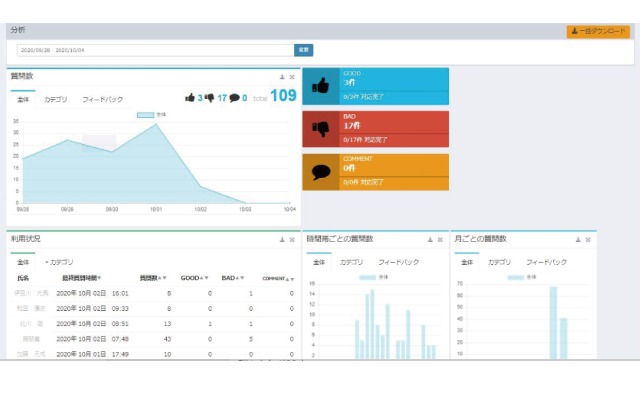Click comment bubble count icon in 質問数 header
Screen dimensions: 640x412
coord(234,98)
